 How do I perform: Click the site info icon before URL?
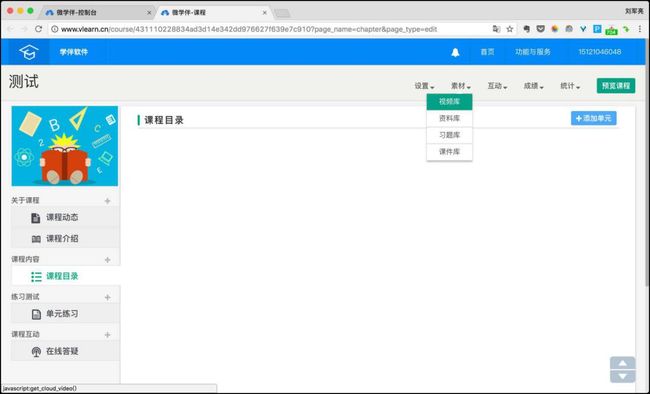54,29
